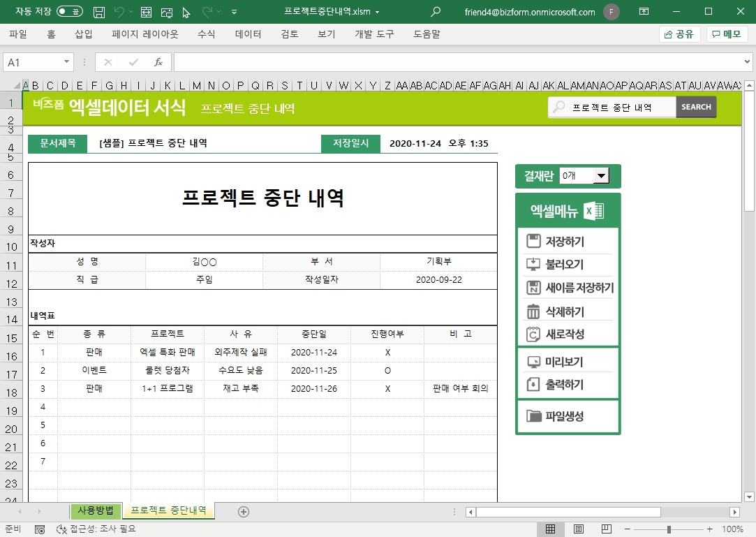Open the search magnifier in the title bar
This screenshot has width=756, height=537.
pyautogui.click(x=436, y=12)
